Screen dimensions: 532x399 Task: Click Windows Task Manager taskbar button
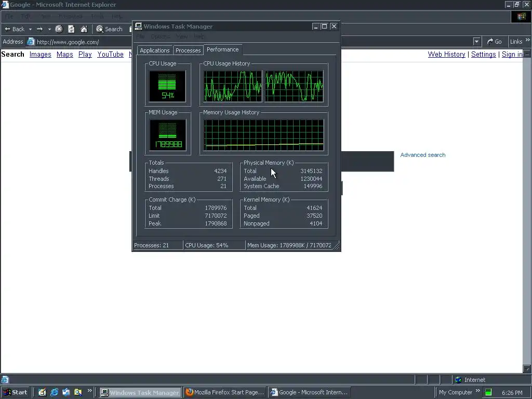click(140, 393)
